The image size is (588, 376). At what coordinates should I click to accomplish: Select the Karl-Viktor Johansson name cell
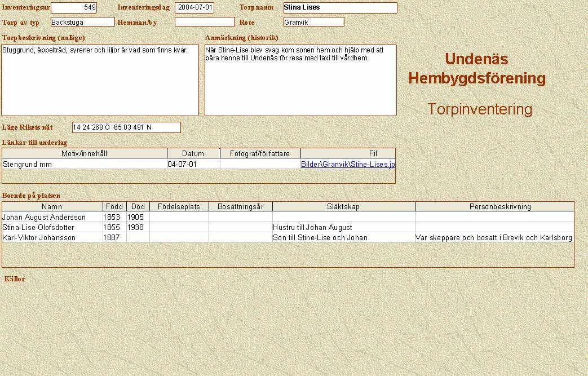point(52,237)
